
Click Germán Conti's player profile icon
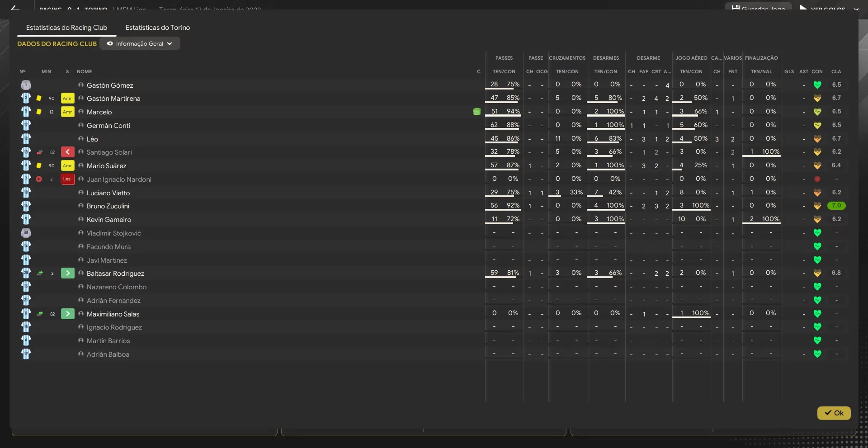pyautogui.click(x=81, y=125)
